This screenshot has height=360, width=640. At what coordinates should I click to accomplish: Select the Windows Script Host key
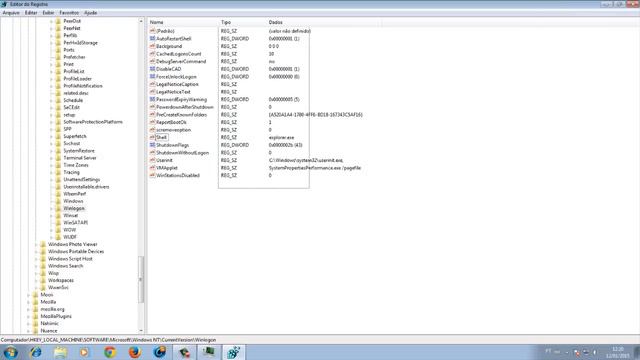(x=70, y=258)
